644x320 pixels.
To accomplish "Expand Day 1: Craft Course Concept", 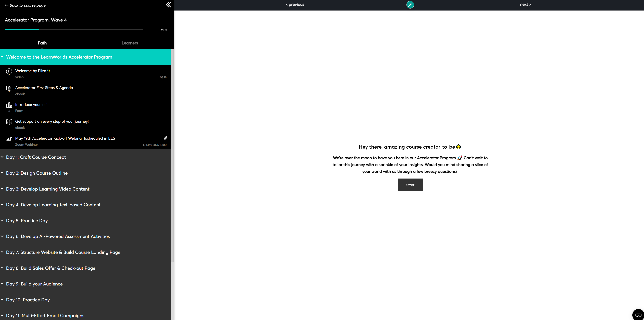I will pos(36,157).
